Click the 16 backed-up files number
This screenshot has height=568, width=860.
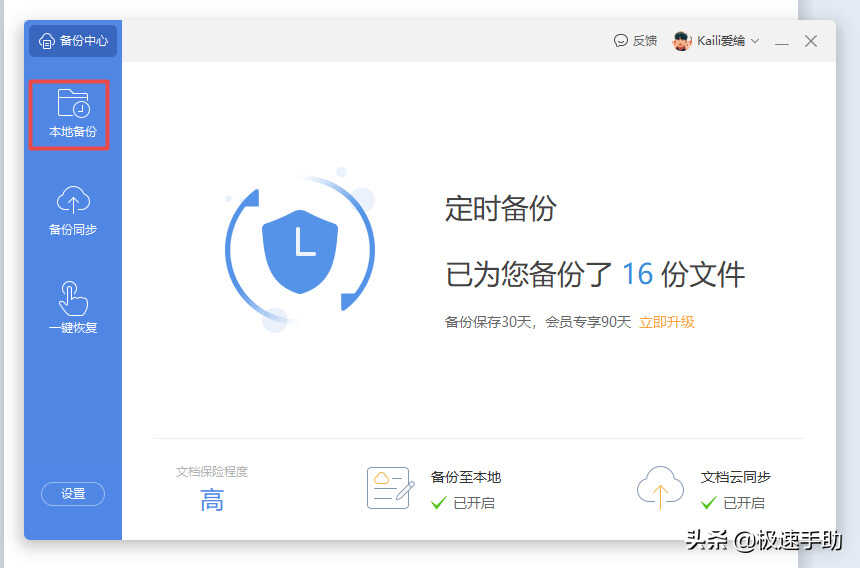pos(637,274)
